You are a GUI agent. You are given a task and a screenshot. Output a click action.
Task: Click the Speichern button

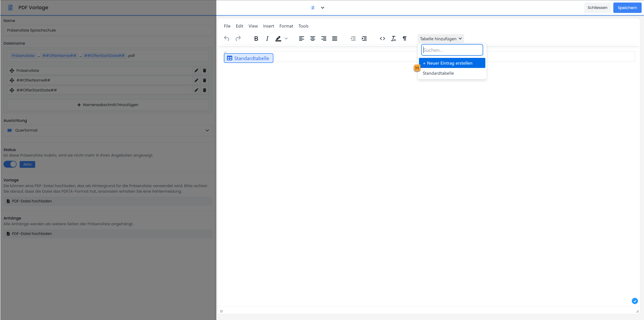627,8
